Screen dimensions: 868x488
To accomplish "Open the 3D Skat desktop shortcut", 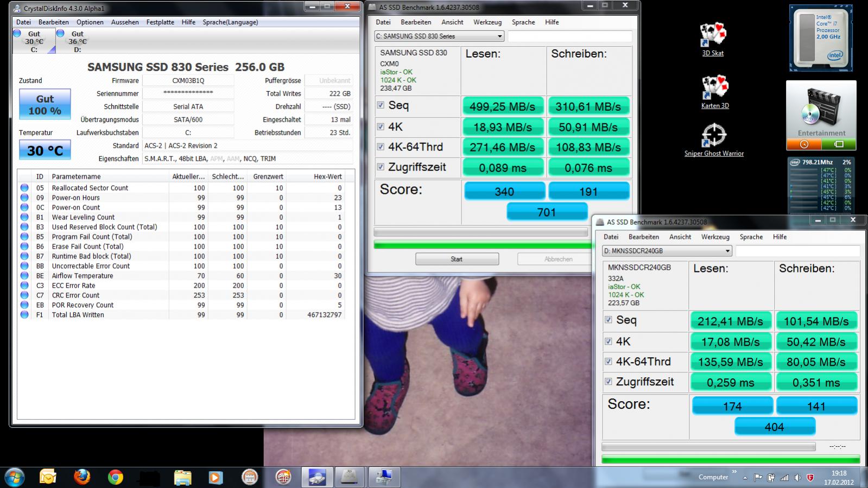I will click(x=713, y=39).
